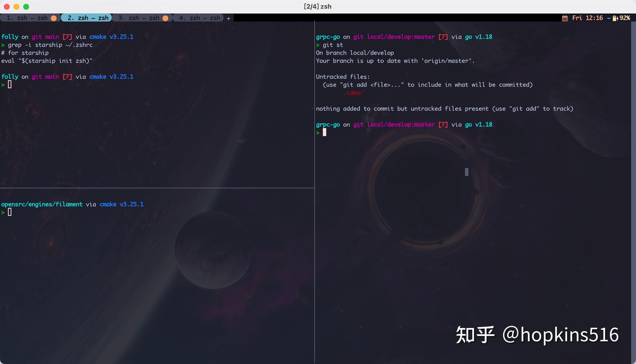Switch to tab 3. zsh ~ zsh
The height and width of the screenshot is (364, 636).
click(x=139, y=18)
